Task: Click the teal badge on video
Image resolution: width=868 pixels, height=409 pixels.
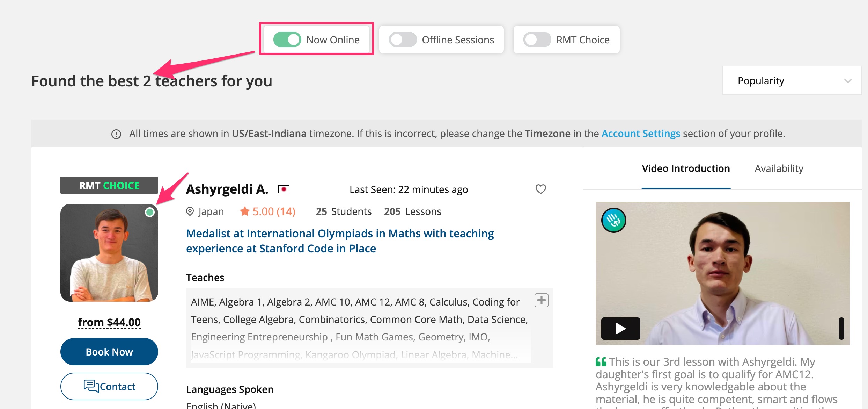Action: pyautogui.click(x=613, y=220)
